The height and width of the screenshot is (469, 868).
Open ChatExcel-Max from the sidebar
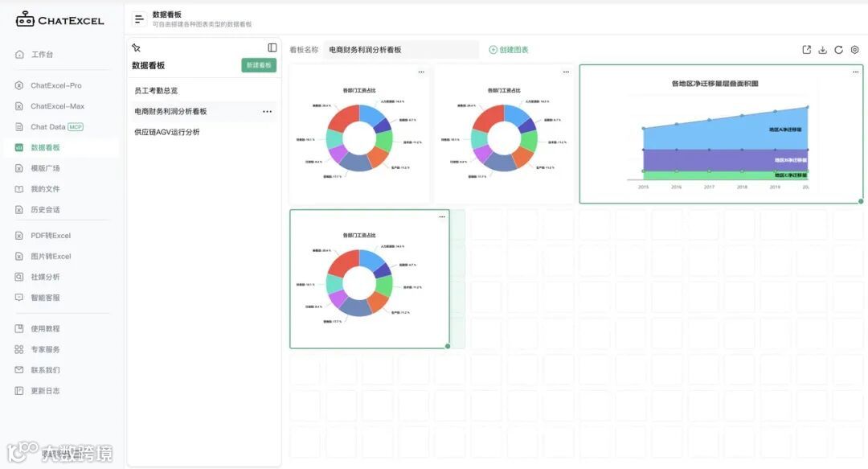pyautogui.click(x=59, y=106)
